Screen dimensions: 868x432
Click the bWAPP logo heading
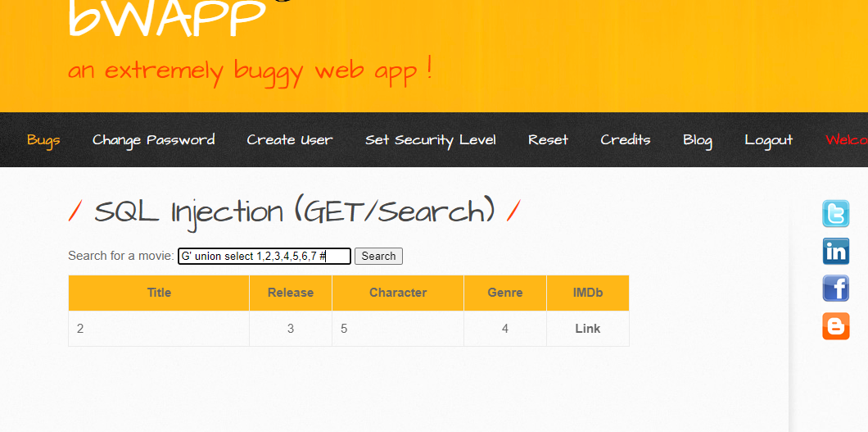tap(167, 18)
